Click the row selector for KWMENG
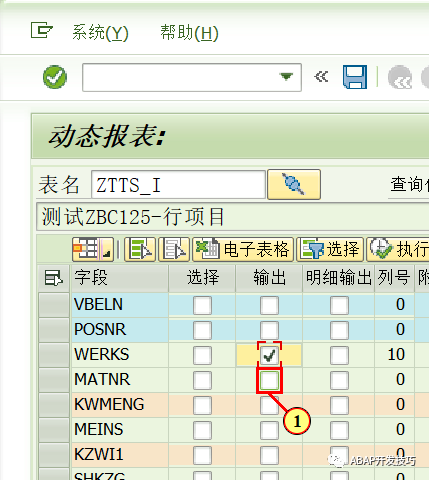The height and width of the screenshot is (480, 429). 54,405
